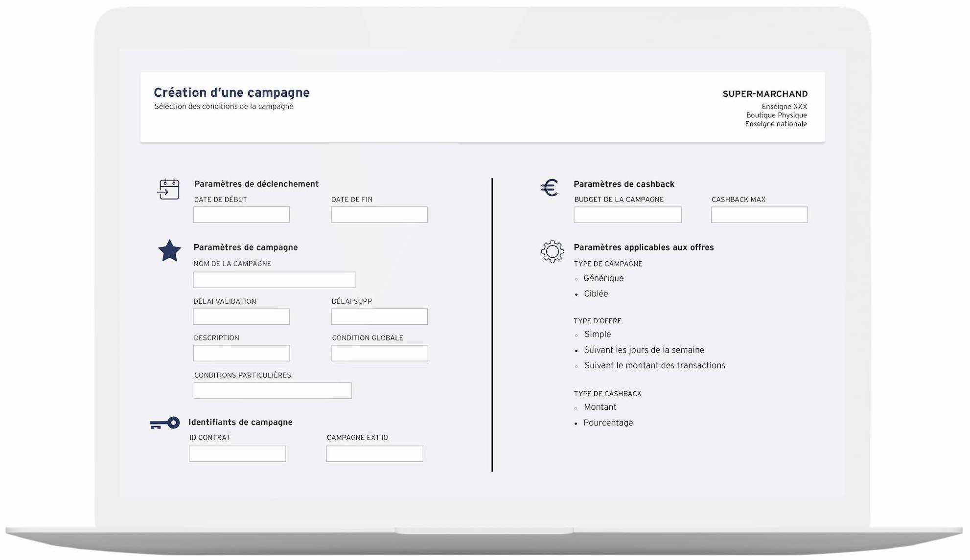Screen dimensions: 970x560
Task: Click the key icon beside Identifiants de campagne
Action: pyautogui.click(x=164, y=423)
